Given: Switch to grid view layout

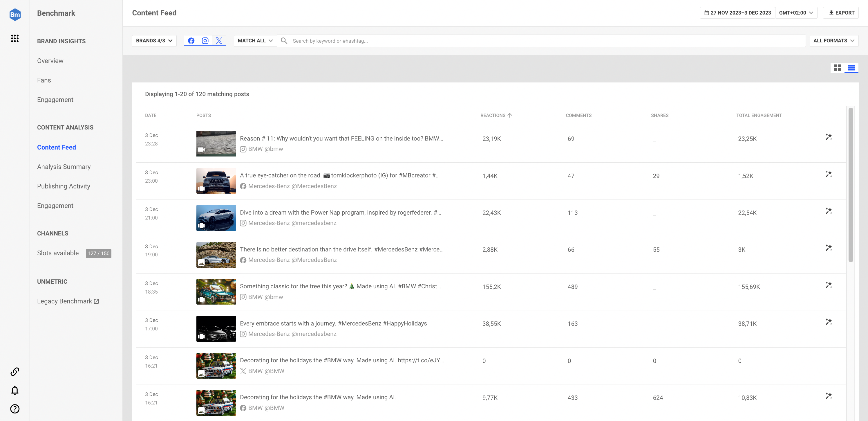Looking at the screenshot, I should tap(837, 68).
